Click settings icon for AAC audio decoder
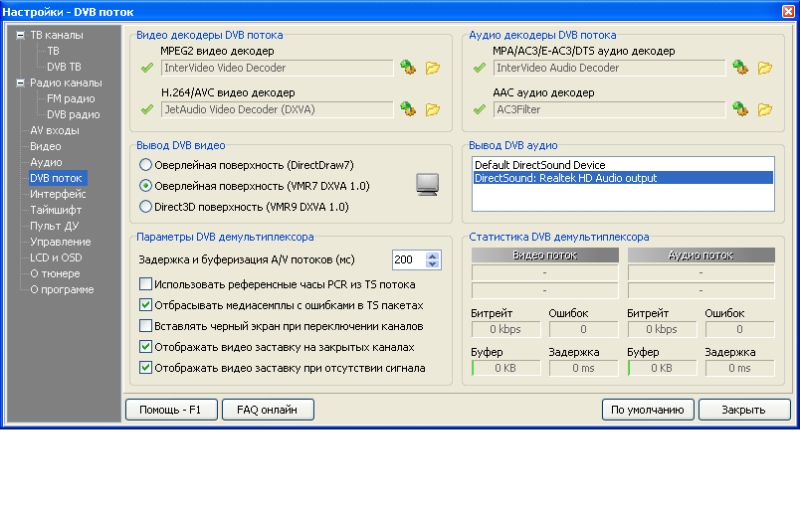 pyautogui.click(x=740, y=109)
